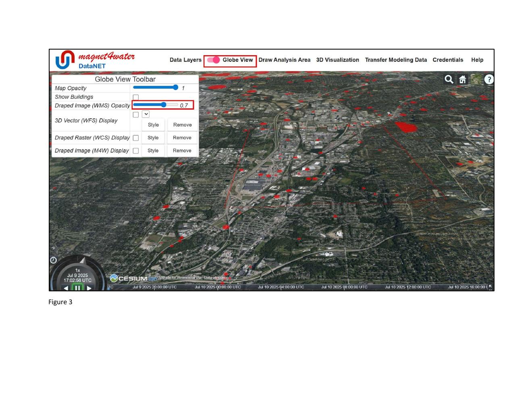532x411 pixels.
Task: Enable the Show Buildings checkbox
Action: point(136,98)
